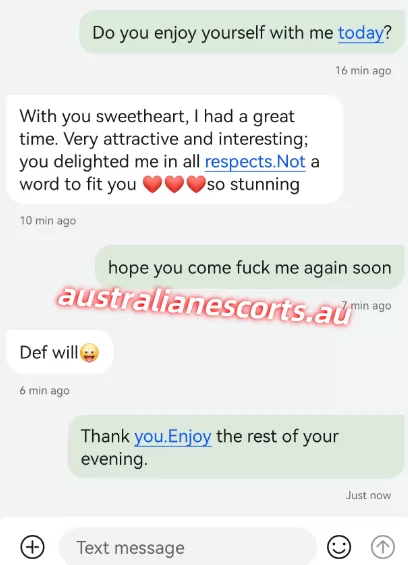Focus the Text message input field
The image size is (408, 565).
pos(187,547)
